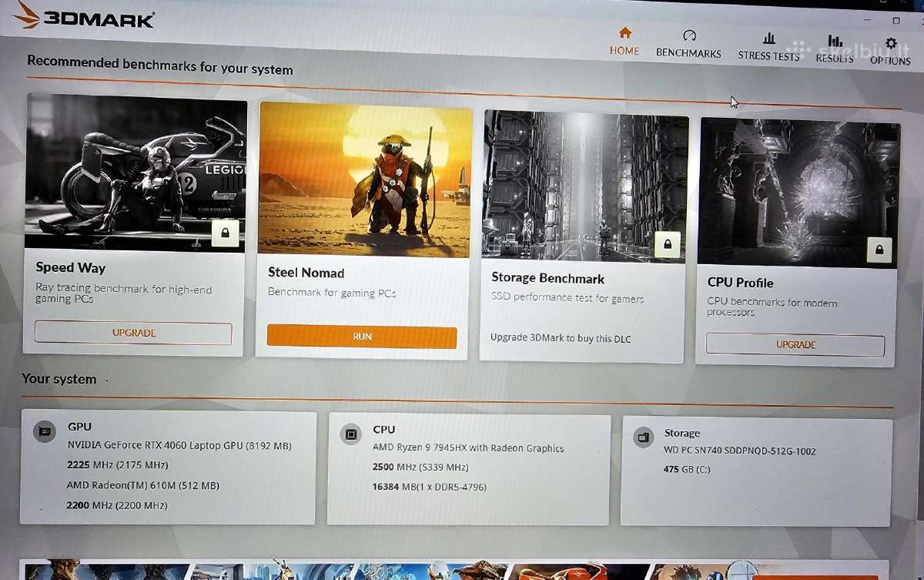Click the 3DMark logo
The image size is (924, 580).
[84, 18]
